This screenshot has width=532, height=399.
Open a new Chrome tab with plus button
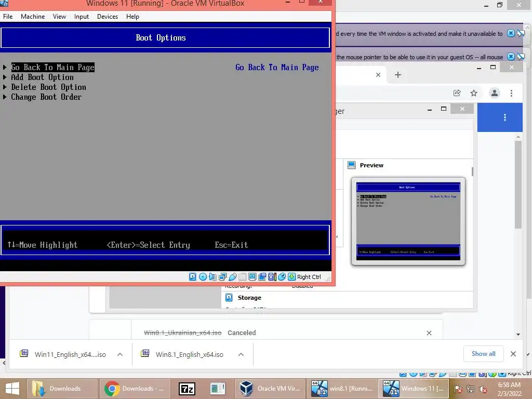(398, 75)
